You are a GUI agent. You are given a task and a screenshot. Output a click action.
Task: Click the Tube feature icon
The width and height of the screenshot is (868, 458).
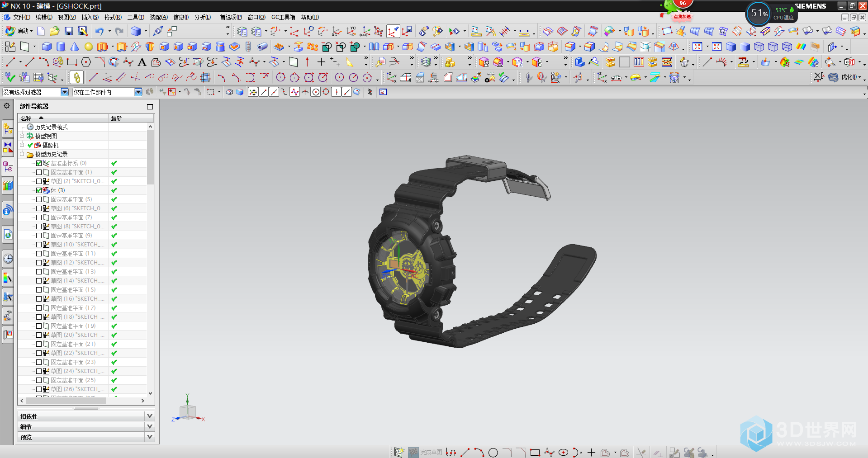262,47
